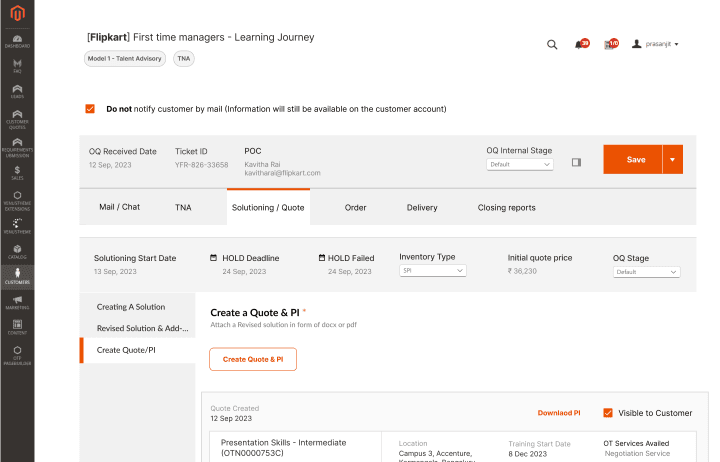Open the OQ Internal Stage dropdown
The height and width of the screenshot is (462, 720).
tap(520, 164)
